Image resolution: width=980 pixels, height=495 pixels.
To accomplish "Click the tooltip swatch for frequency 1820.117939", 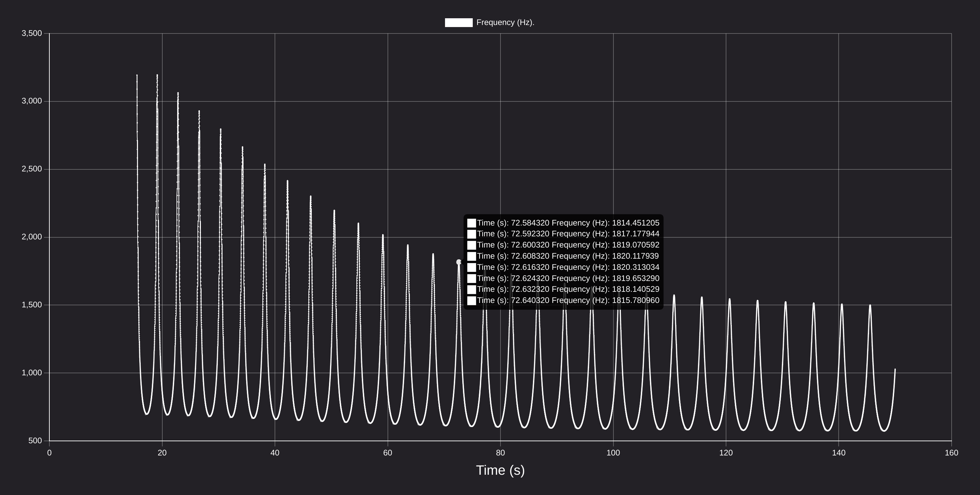I will (472, 256).
